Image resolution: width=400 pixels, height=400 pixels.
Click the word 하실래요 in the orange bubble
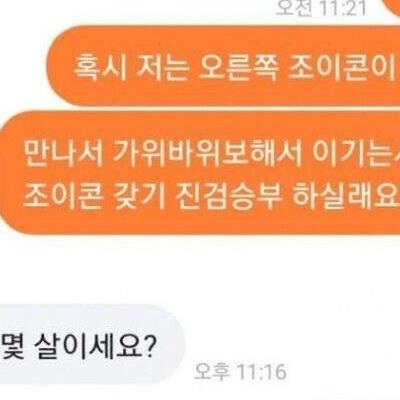(x=346, y=194)
